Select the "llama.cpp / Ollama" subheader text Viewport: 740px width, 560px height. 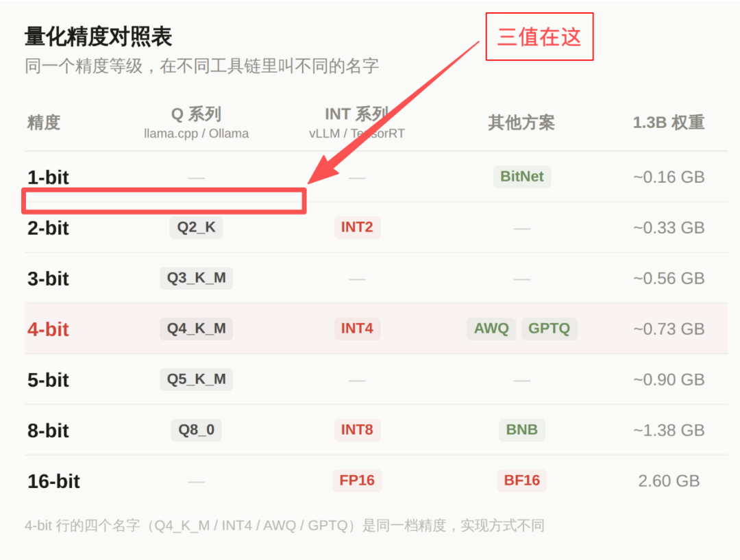coord(197,133)
